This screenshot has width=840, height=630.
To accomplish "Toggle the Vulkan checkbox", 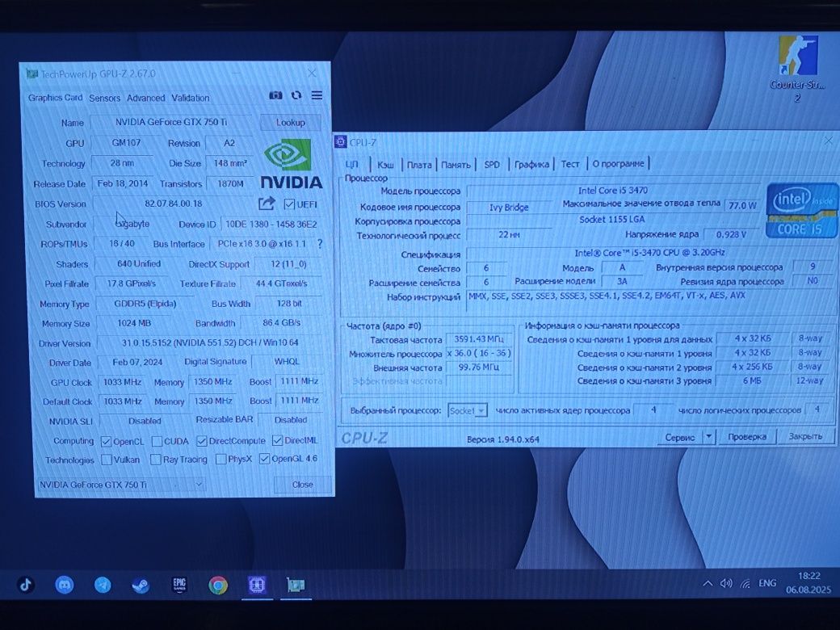I will coord(107,460).
